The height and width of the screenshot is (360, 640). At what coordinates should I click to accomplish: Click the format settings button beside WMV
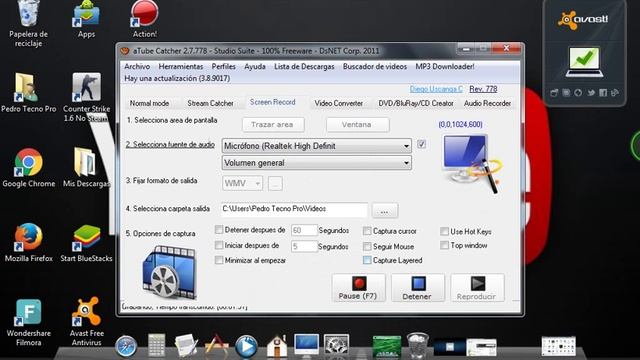[275, 184]
